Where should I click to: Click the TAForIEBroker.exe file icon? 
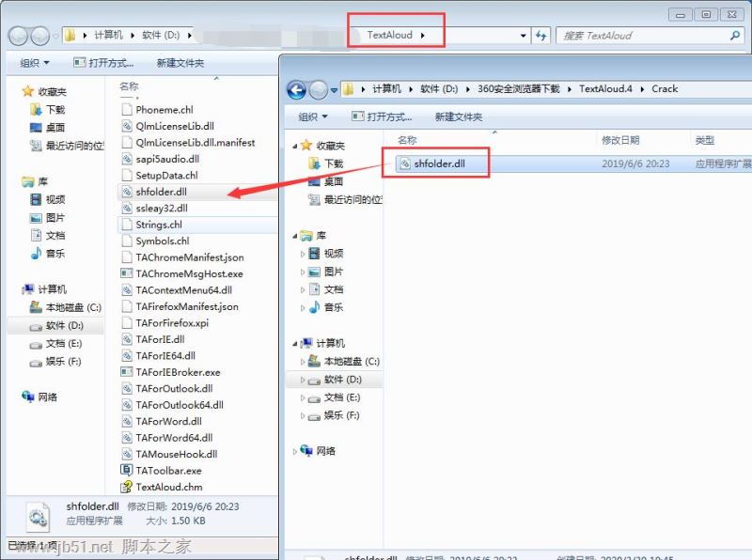pos(127,372)
